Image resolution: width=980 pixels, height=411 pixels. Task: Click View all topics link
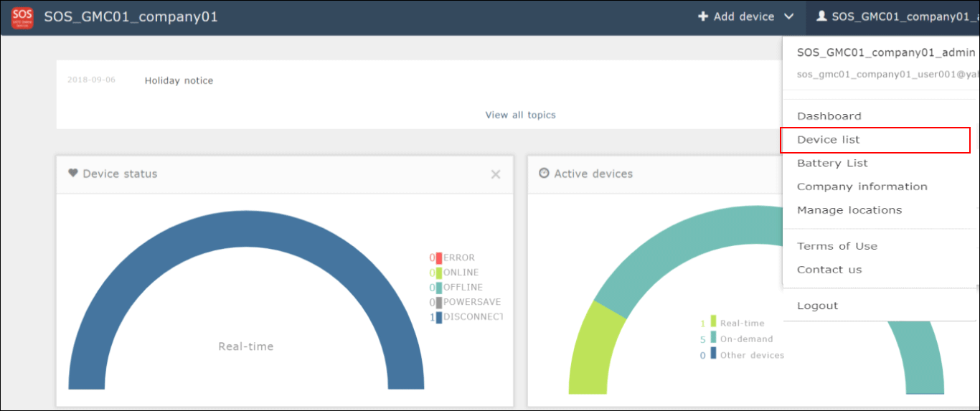pos(520,115)
